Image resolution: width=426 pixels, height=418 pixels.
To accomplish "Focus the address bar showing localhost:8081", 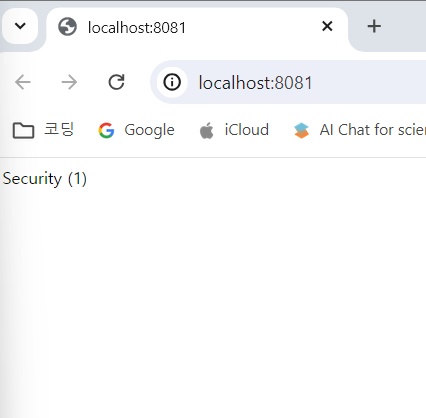I will coord(288,82).
